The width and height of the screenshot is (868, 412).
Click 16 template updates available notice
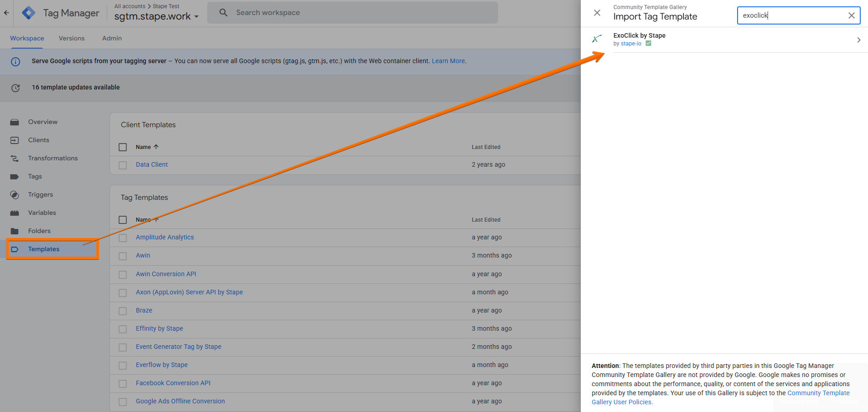(x=76, y=87)
